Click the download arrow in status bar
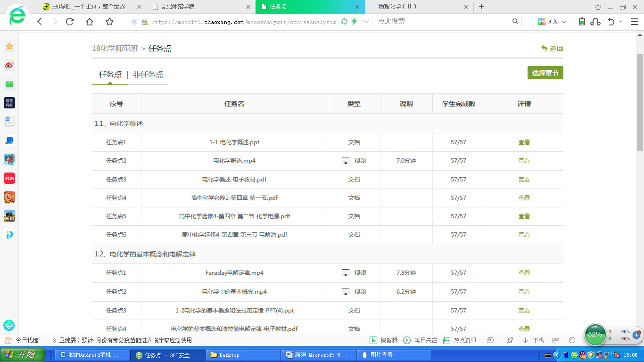The width and height of the screenshot is (644, 362). 525,340
